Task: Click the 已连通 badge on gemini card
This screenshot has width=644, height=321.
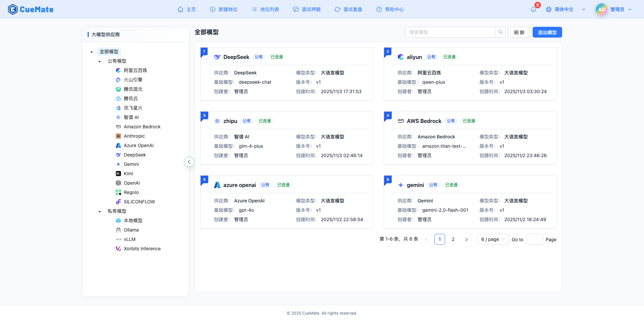Action: pos(451,185)
